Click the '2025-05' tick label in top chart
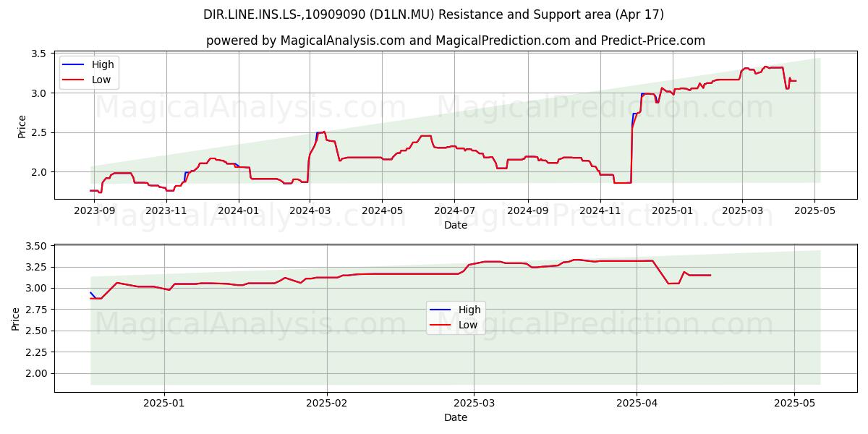The width and height of the screenshot is (868, 434). [814, 211]
